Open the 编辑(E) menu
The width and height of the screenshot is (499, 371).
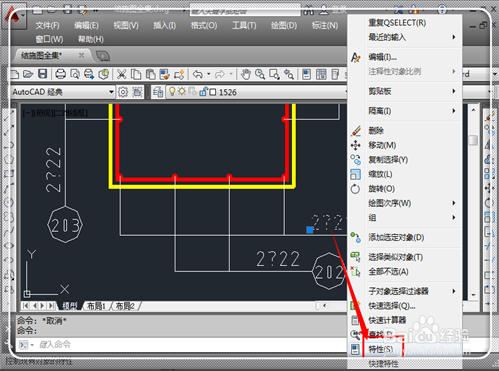pyautogui.click(x=86, y=26)
